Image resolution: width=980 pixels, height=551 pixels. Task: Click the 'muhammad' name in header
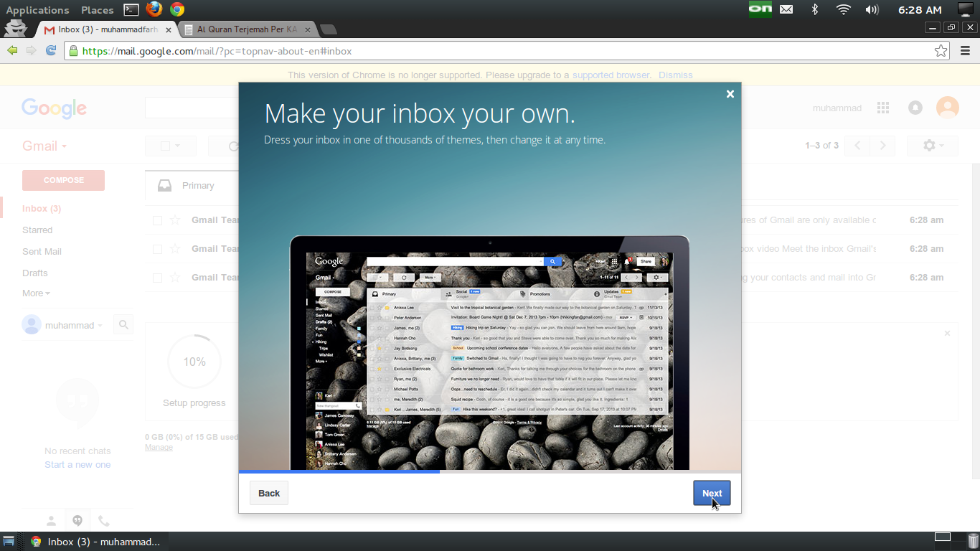click(837, 108)
